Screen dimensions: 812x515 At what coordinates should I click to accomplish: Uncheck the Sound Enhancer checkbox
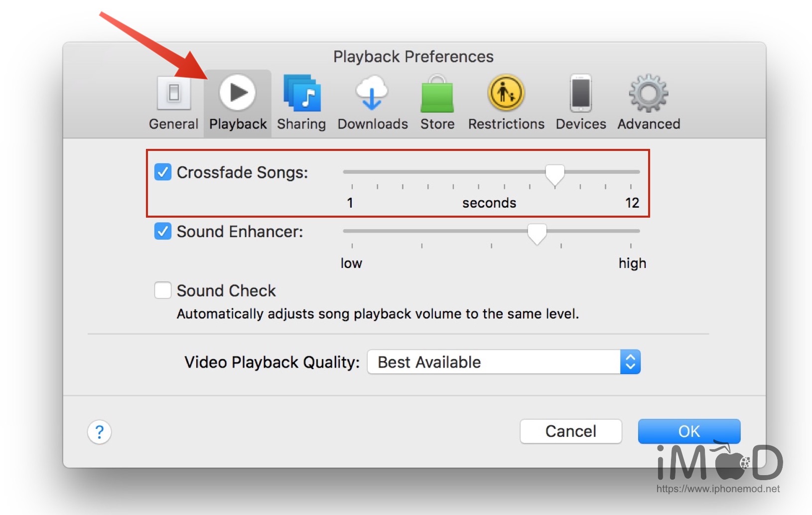point(163,232)
